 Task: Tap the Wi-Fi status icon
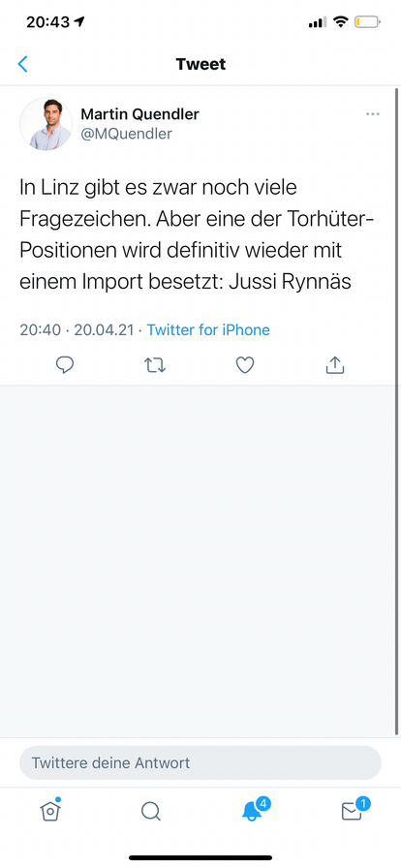tap(341, 22)
